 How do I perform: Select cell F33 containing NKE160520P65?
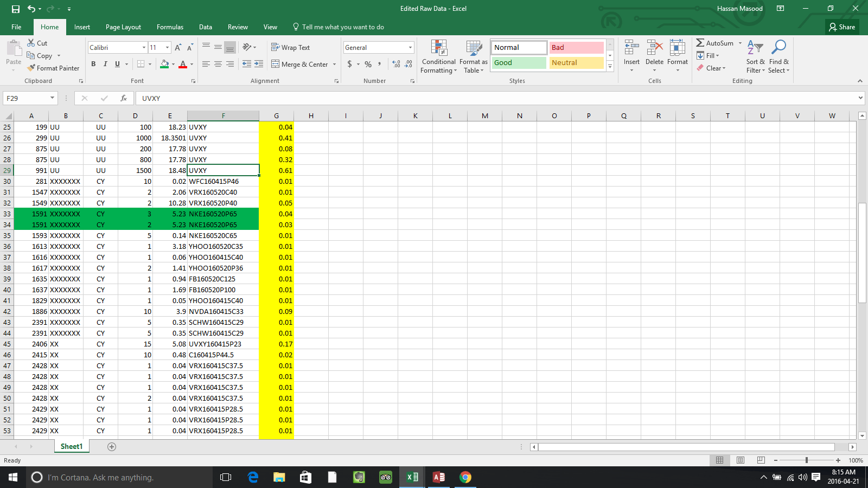[223, 214]
